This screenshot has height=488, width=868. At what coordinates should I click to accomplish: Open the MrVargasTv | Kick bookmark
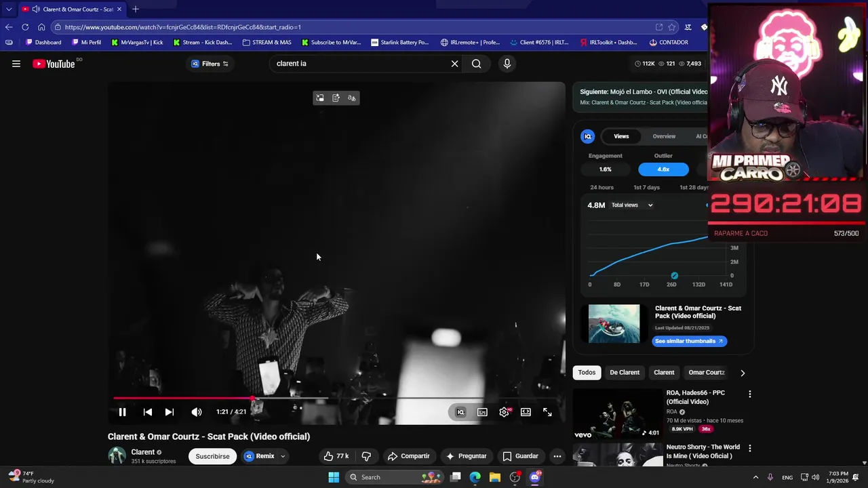(136, 42)
